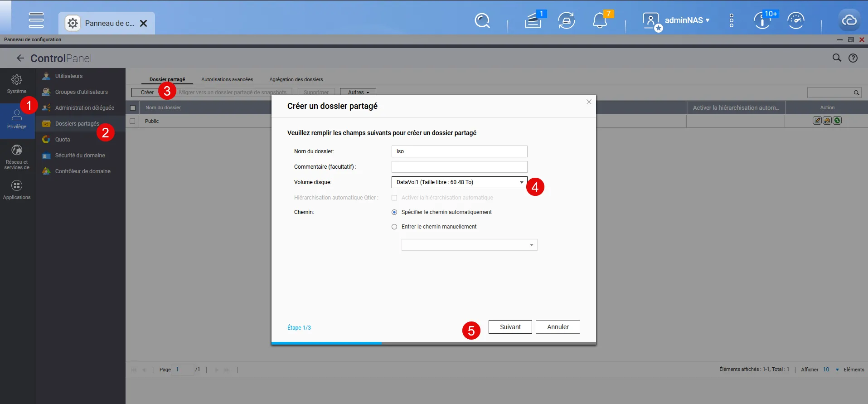Open the Système section in sidebar
Image resolution: width=868 pixels, height=404 pixels.
tap(17, 84)
